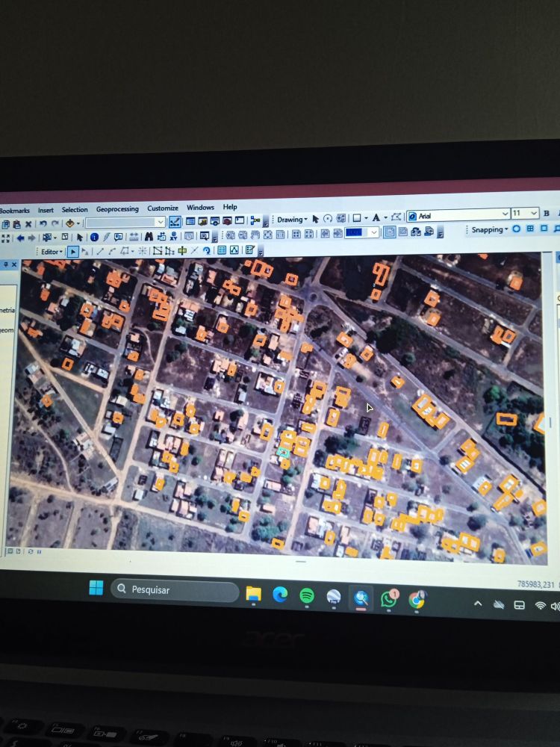Select the Identify tool
This screenshot has width=560, height=747.
[x=94, y=237]
